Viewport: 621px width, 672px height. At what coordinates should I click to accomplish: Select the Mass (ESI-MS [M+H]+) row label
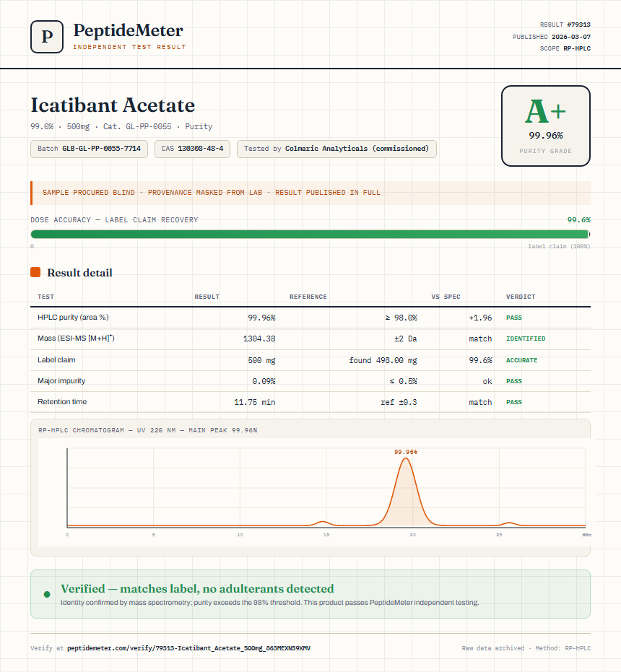coord(76,338)
